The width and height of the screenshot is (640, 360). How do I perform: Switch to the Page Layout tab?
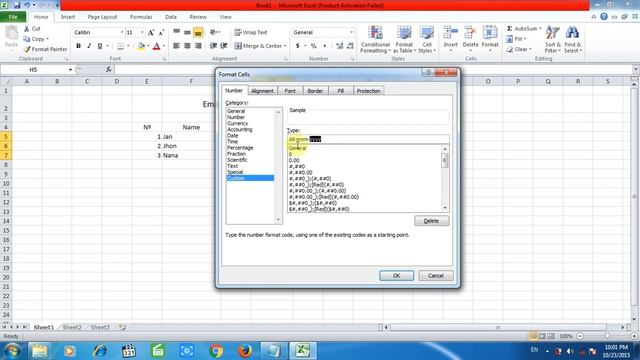point(102,17)
